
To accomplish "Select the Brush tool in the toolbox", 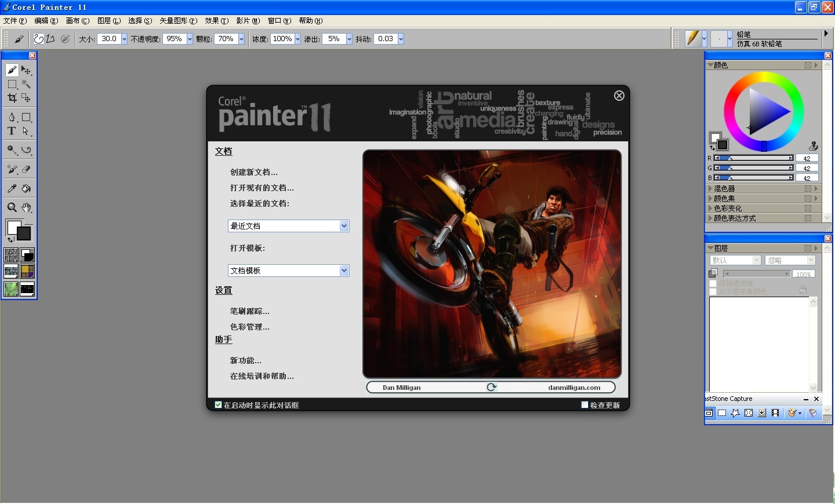I will coord(12,70).
